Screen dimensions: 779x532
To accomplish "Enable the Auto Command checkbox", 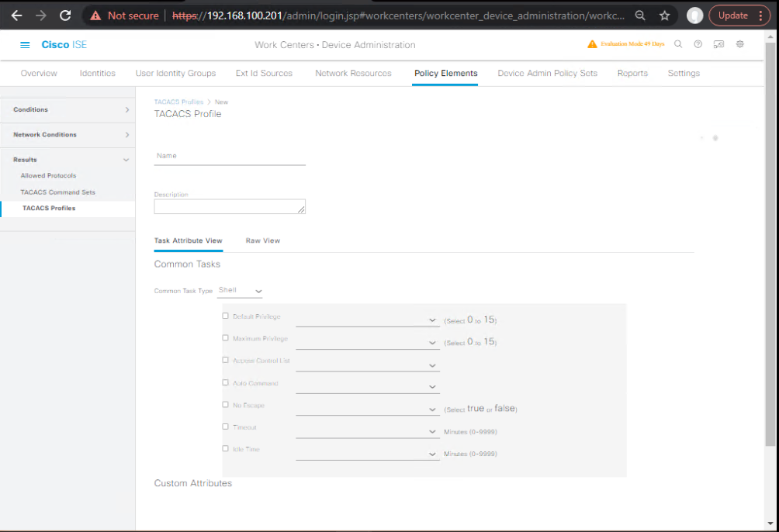I will 226,382.
